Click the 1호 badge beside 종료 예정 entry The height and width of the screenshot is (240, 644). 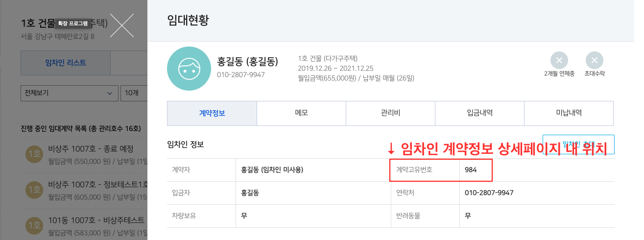(34, 154)
